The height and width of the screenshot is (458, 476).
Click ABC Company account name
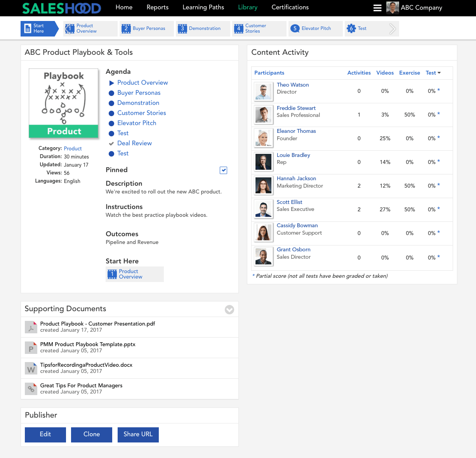pos(421,8)
